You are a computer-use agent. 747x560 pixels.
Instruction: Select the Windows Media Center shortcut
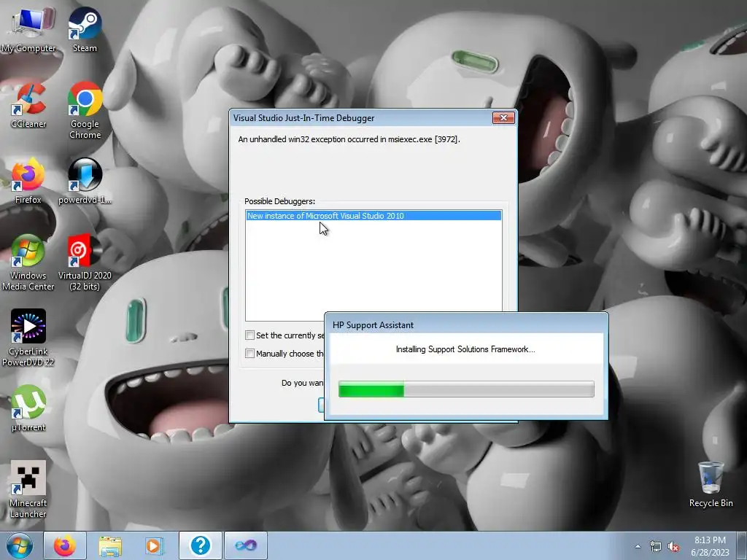click(28, 262)
